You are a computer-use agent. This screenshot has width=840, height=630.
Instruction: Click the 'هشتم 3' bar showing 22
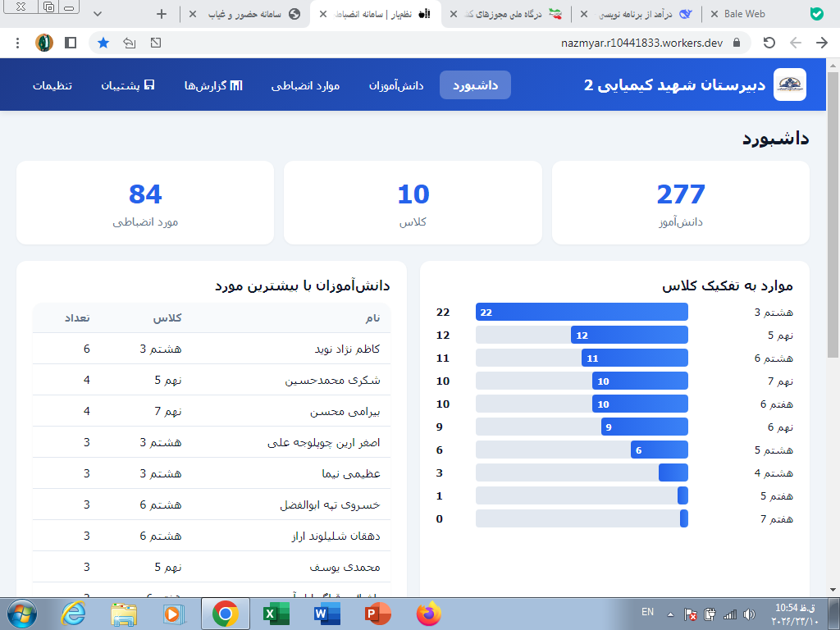pos(582,312)
